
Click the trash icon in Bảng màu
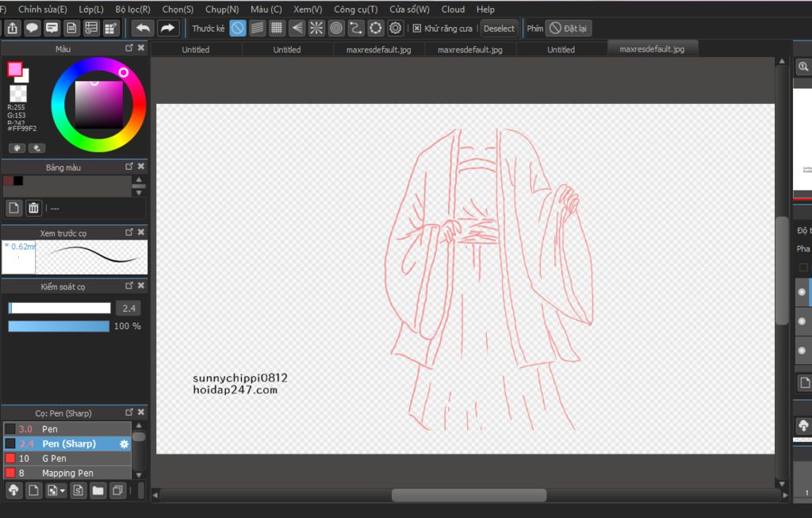tap(33, 209)
